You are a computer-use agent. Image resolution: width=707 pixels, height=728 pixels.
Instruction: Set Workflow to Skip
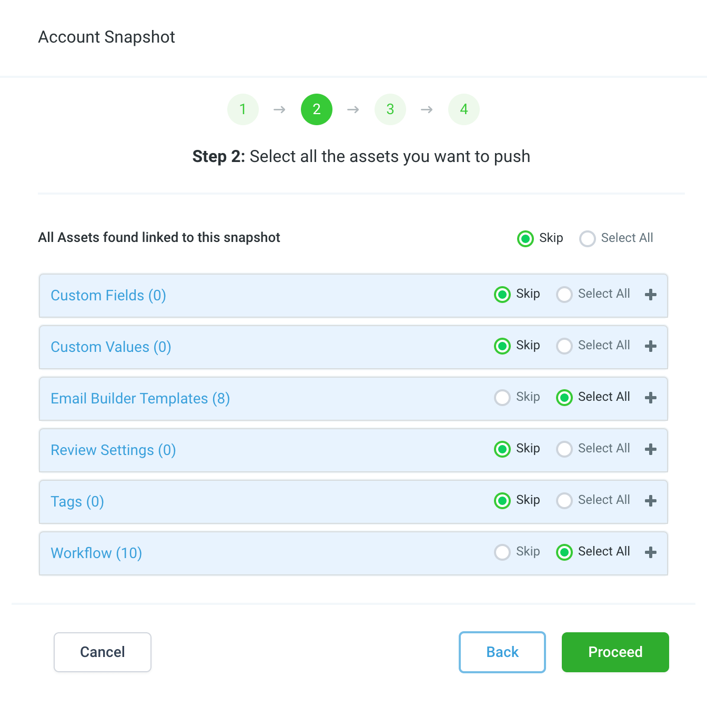pos(502,552)
